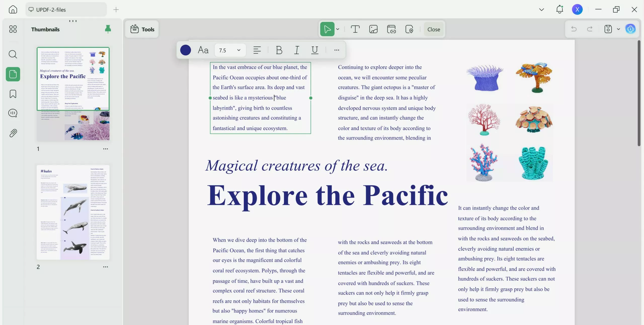Open the Tools menu
This screenshot has width=644, height=325.
point(142,29)
